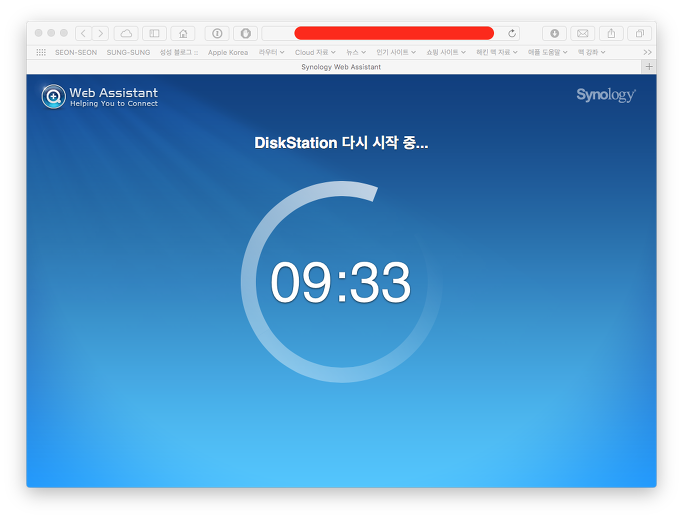Expand the 쇼핑 사이트 bookmarks folder
This screenshot has width=683, height=519.
pyautogui.click(x=446, y=52)
